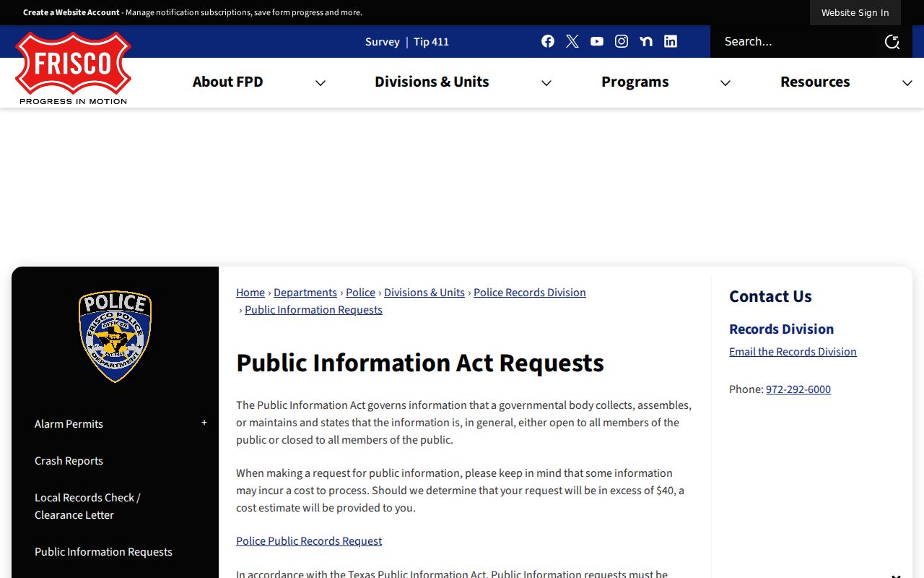This screenshot has height=578, width=924.
Task: Open the X (Twitter) social icon
Action: [572, 41]
